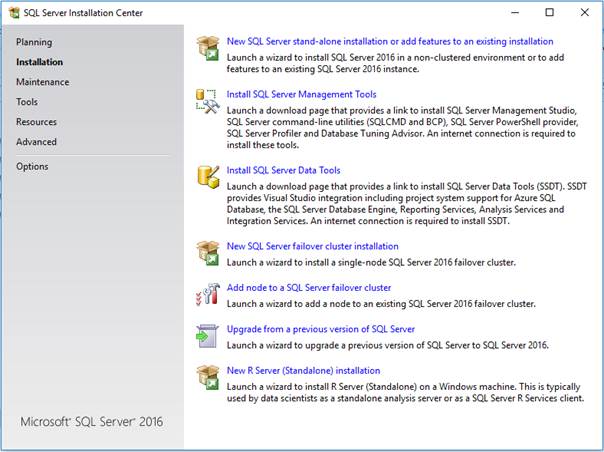Viewport: 604px width, 452px height.
Task: Click the single-node failover cluster description
Action: (x=371, y=262)
